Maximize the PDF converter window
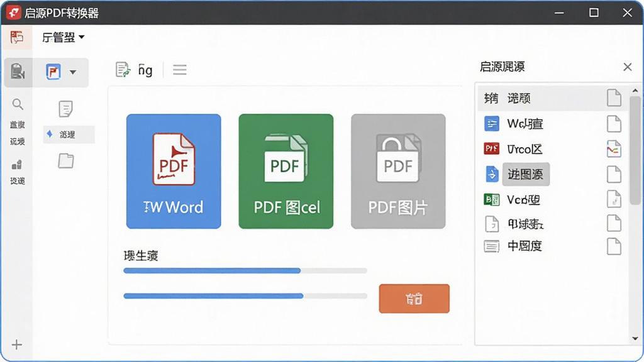The height and width of the screenshot is (362, 644). click(594, 13)
